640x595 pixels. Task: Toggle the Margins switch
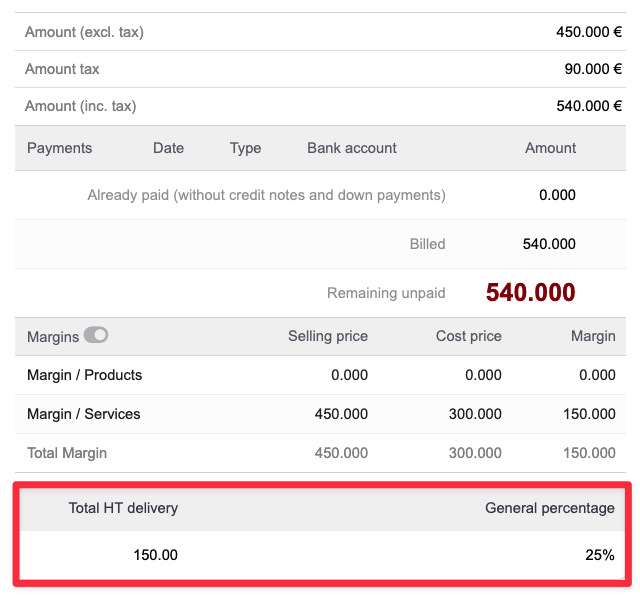click(96, 336)
